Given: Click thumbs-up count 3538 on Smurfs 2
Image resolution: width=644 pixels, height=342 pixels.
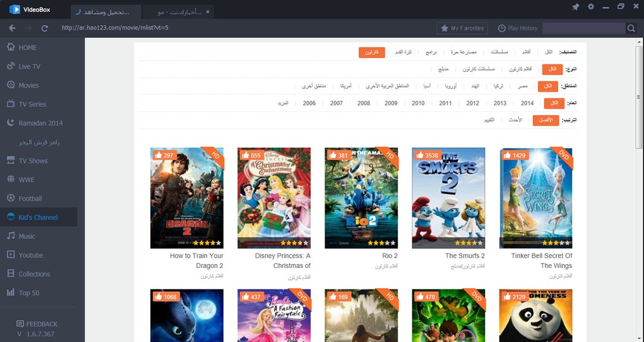Looking at the screenshot, I should (427, 155).
